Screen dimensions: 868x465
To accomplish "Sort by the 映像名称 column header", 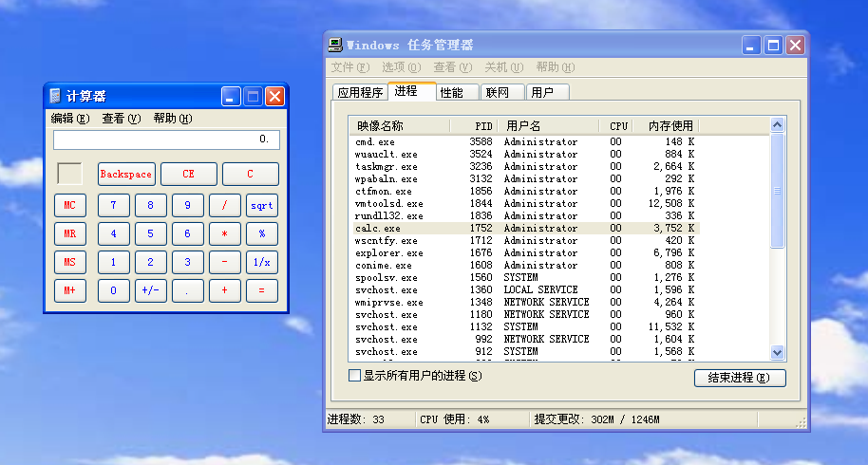I will [400, 126].
